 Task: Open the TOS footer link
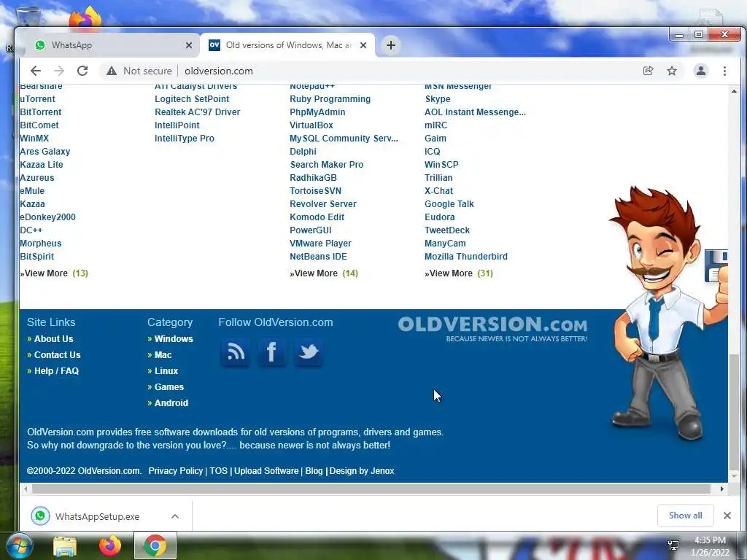(x=219, y=471)
